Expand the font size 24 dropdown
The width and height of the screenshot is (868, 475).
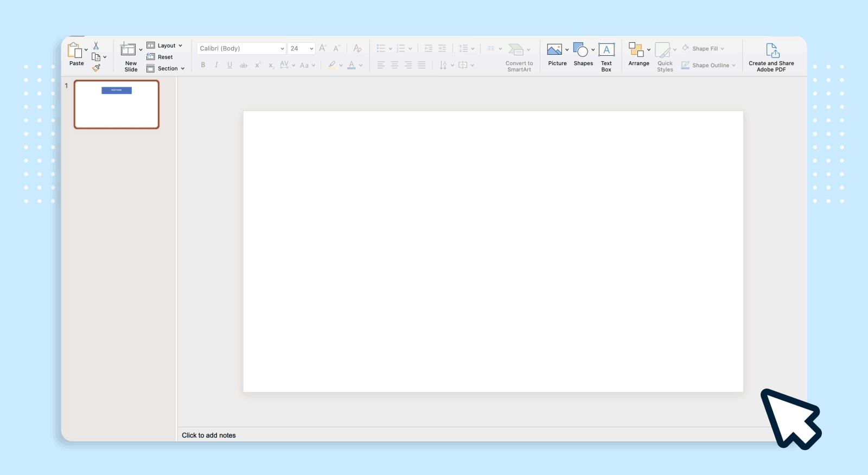pos(311,49)
